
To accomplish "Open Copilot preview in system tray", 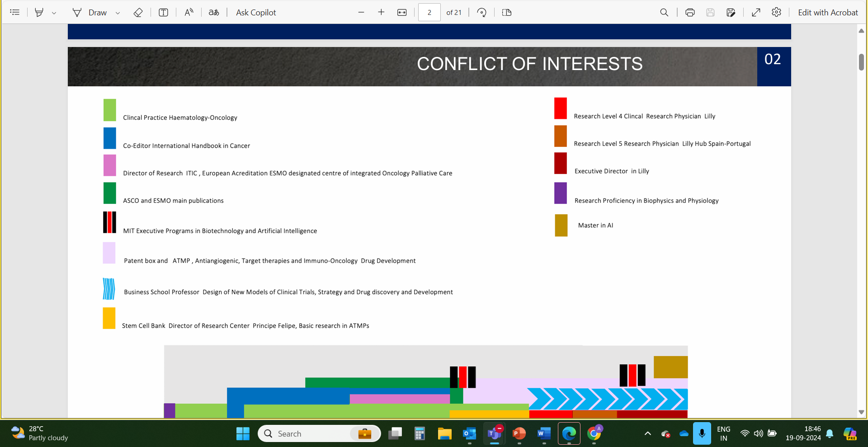I will [850, 434].
